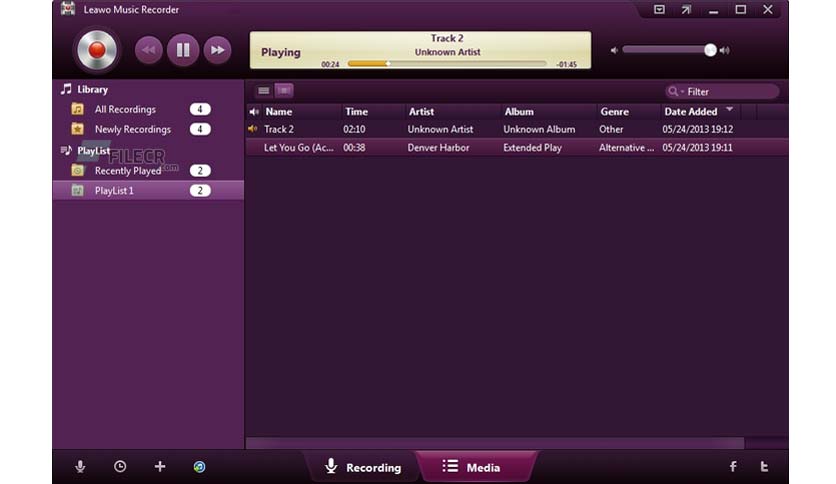836x484 pixels.
Task: Click the iTunes sync icon at bottom
Action: 199,467
